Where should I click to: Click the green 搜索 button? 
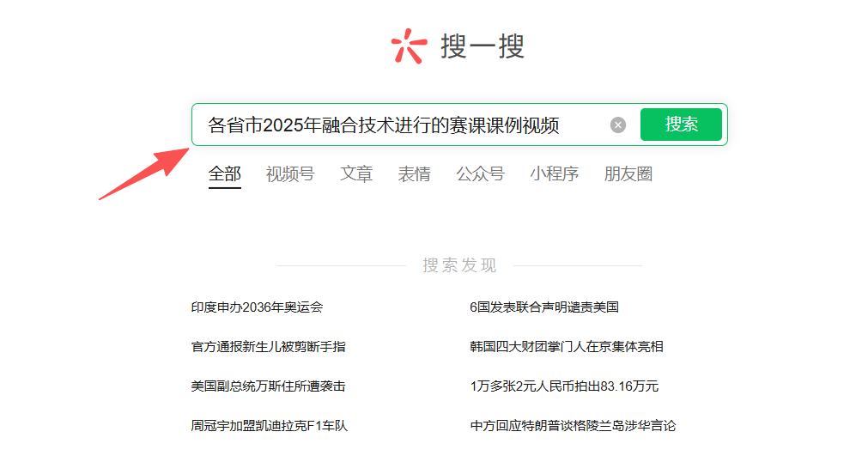[681, 125]
